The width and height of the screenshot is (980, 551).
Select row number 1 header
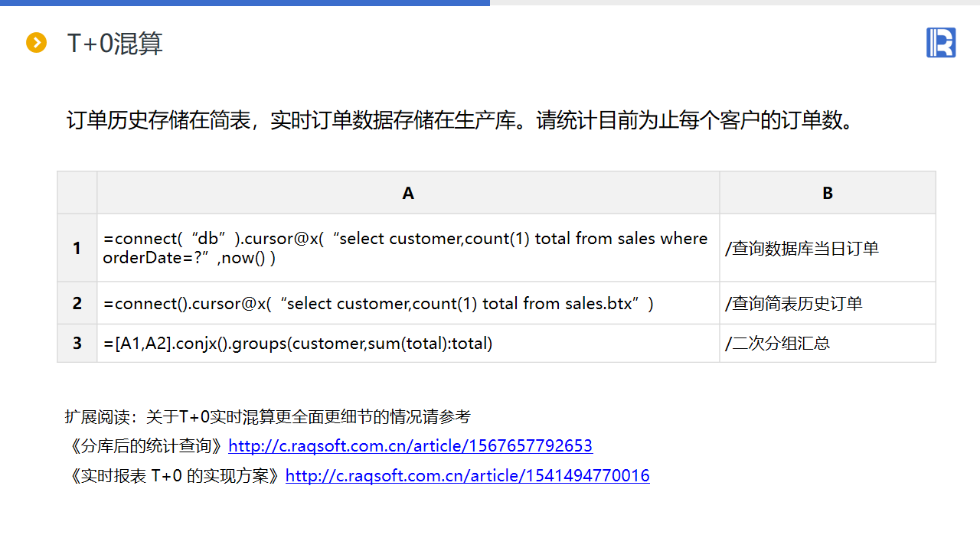pos(77,248)
